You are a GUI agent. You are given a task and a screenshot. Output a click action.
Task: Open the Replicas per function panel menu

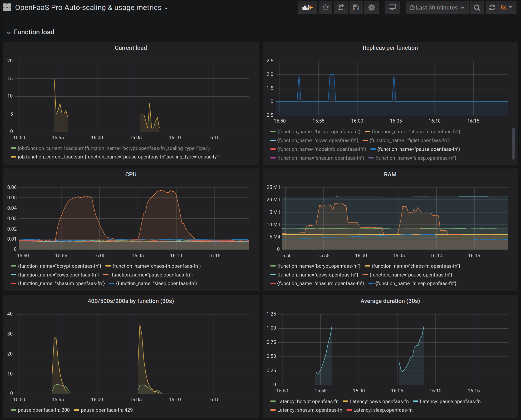pyautogui.click(x=390, y=48)
